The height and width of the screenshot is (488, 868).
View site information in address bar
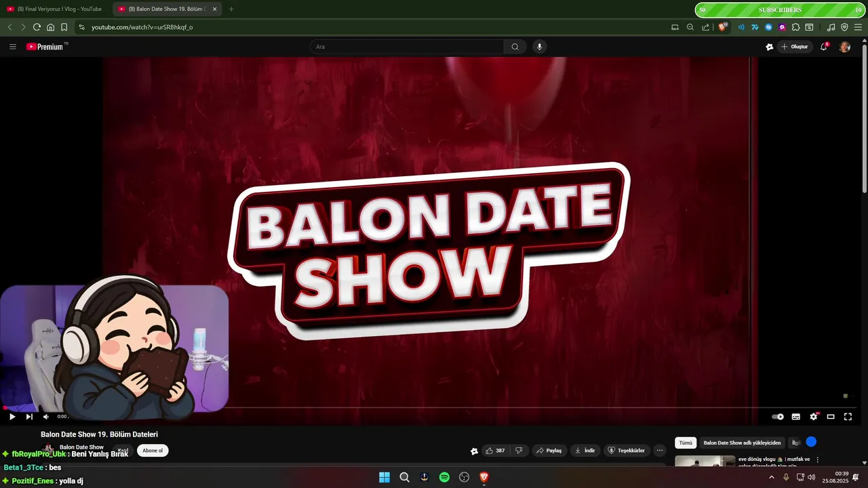(81, 27)
